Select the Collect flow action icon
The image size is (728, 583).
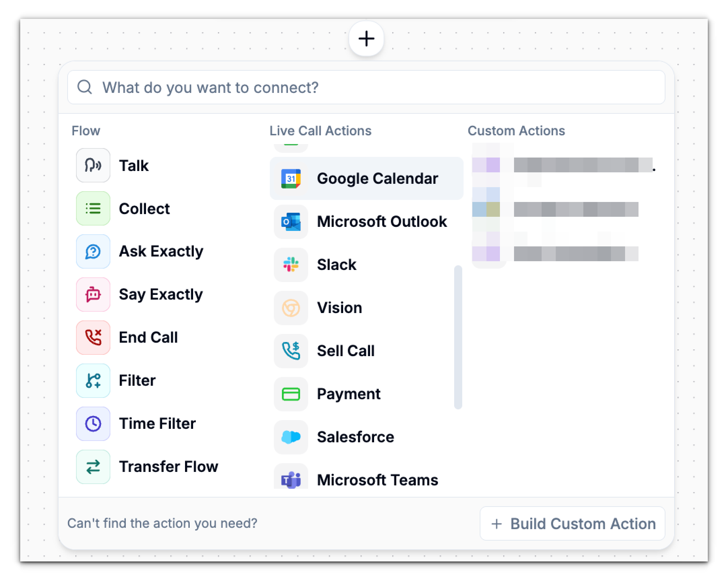pyautogui.click(x=93, y=208)
